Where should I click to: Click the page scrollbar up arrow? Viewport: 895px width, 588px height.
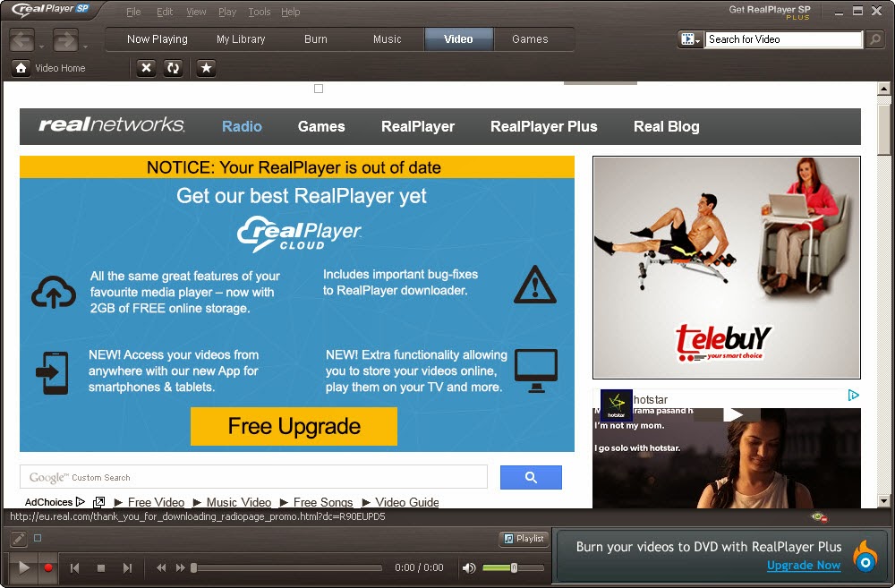pos(883,89)
